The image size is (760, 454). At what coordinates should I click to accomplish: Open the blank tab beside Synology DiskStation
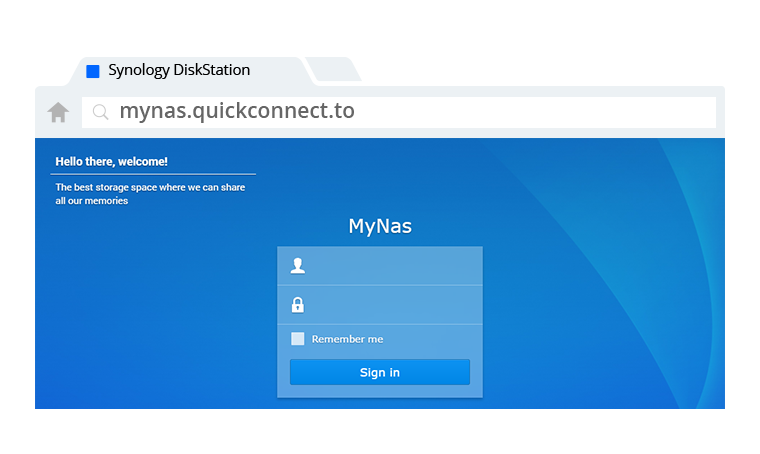[334, 70]
